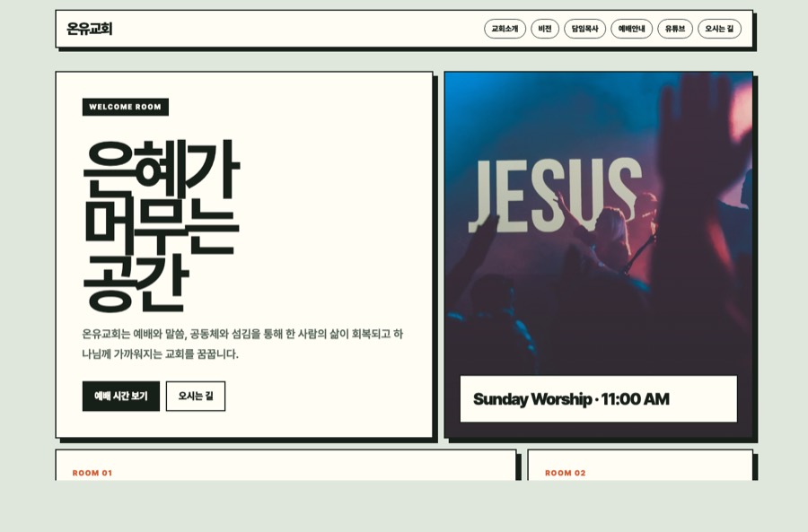Click the 온유교회 site logo

click(x=90, y=29)
